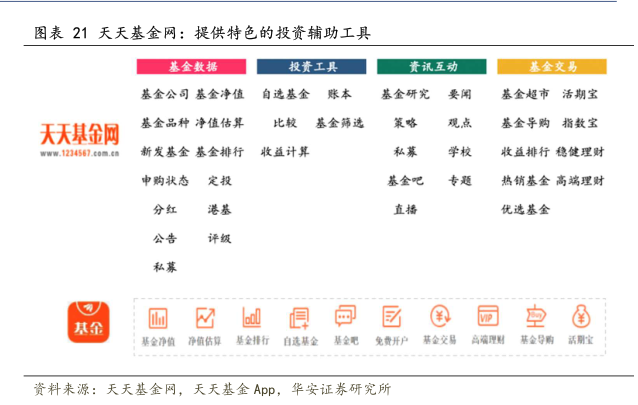Screen dimensions: 638x405
Task: Switch to the 投资工具 tab header
Action: 312,67
